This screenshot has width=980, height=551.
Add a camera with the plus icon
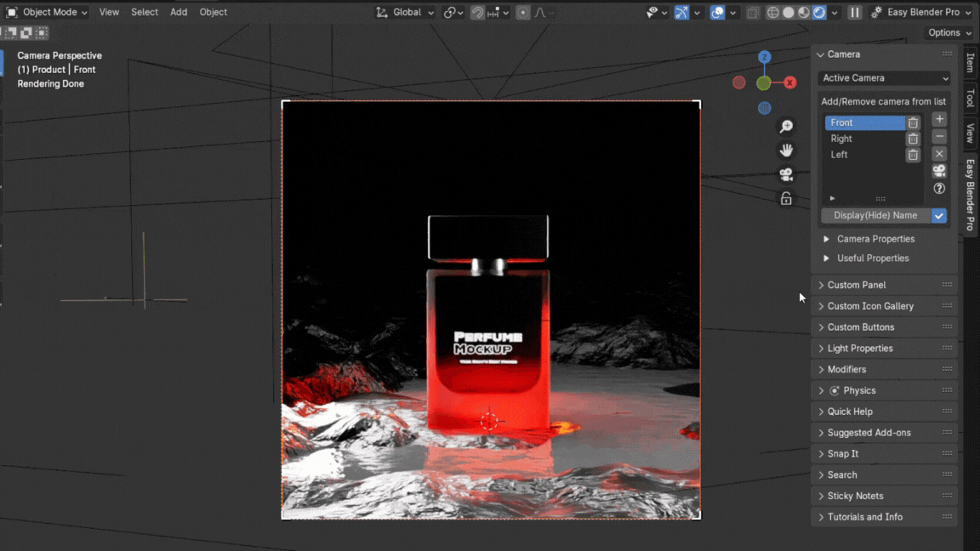[939, 120]
